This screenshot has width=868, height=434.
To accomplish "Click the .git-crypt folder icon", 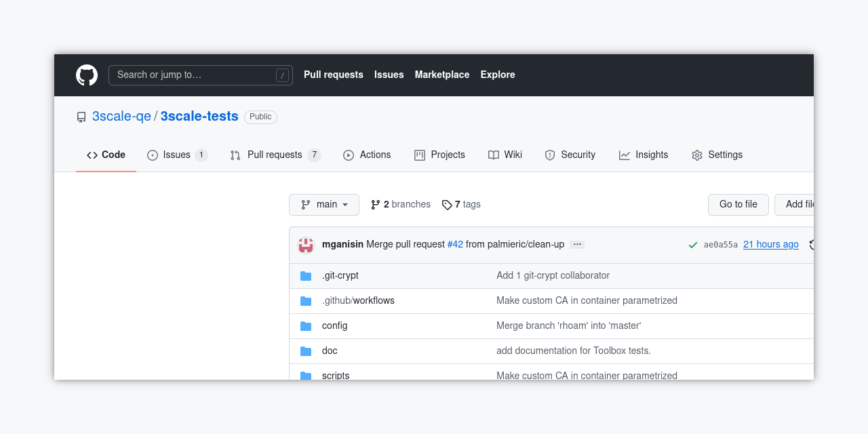I will point(306,276).
